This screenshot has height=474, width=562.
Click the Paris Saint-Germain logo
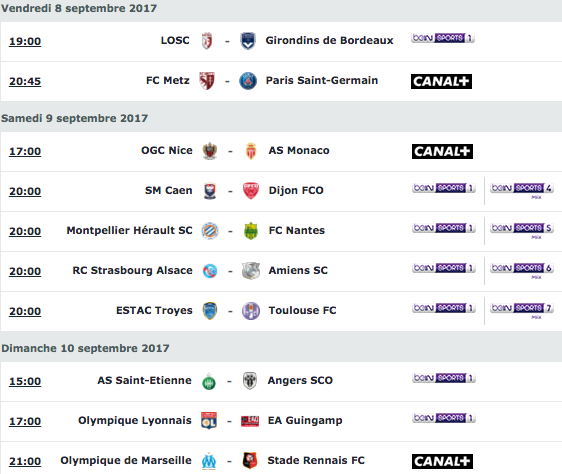pyautogui.click(x=248, y=81)
